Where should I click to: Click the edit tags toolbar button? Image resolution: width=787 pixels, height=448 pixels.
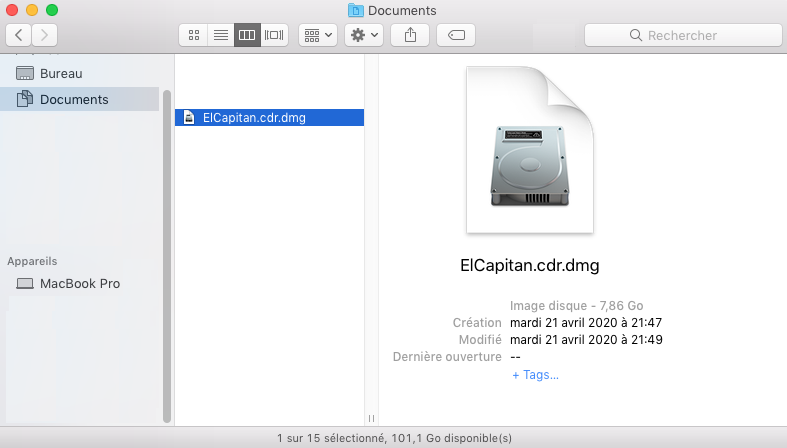pyautogui.click(x=456, y=35)
